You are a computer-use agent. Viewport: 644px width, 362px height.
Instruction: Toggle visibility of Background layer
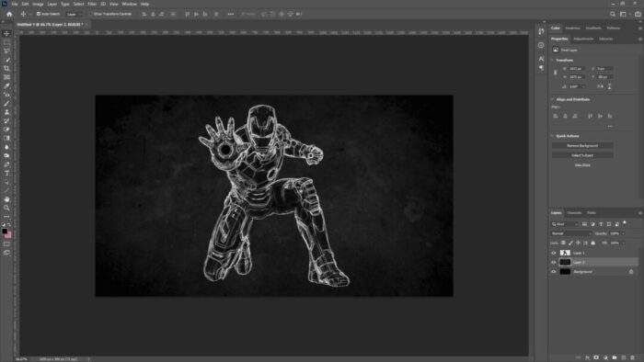tap(554, 272)
